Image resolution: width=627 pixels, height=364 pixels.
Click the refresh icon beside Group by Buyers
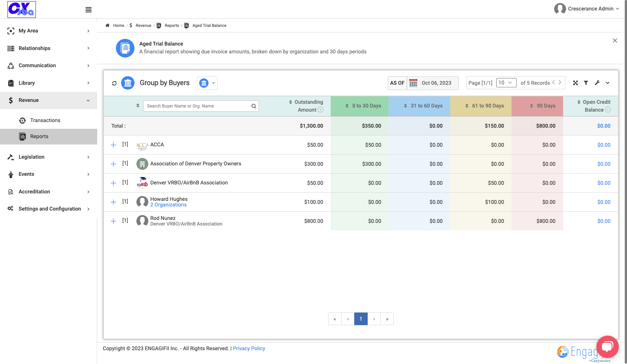114,83
